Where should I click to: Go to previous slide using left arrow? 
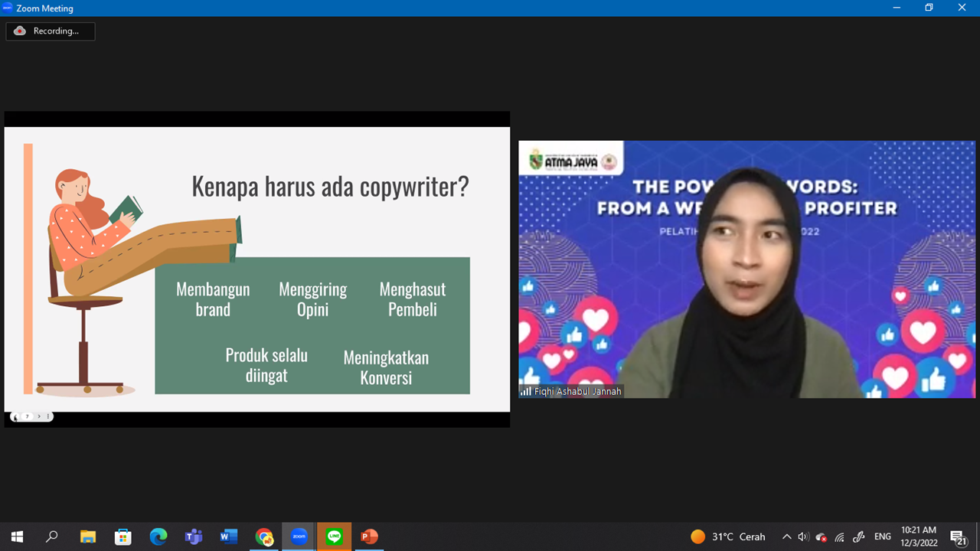pyautogui.click(x=16, y=417)
